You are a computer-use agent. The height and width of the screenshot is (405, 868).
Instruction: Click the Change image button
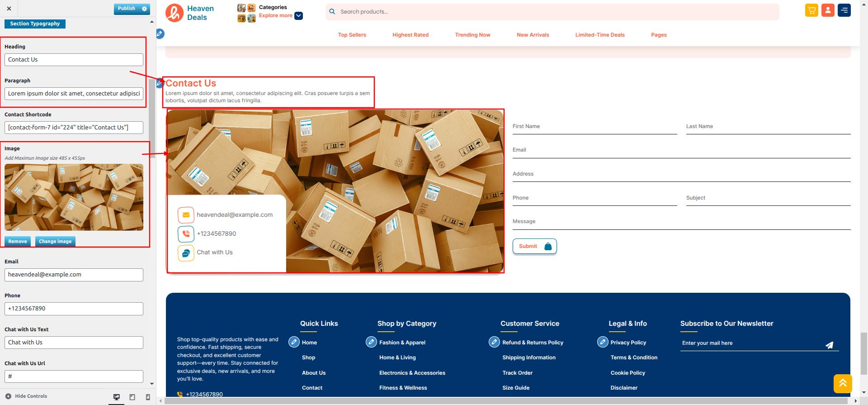pyautogui.click(x=55, y=242)
